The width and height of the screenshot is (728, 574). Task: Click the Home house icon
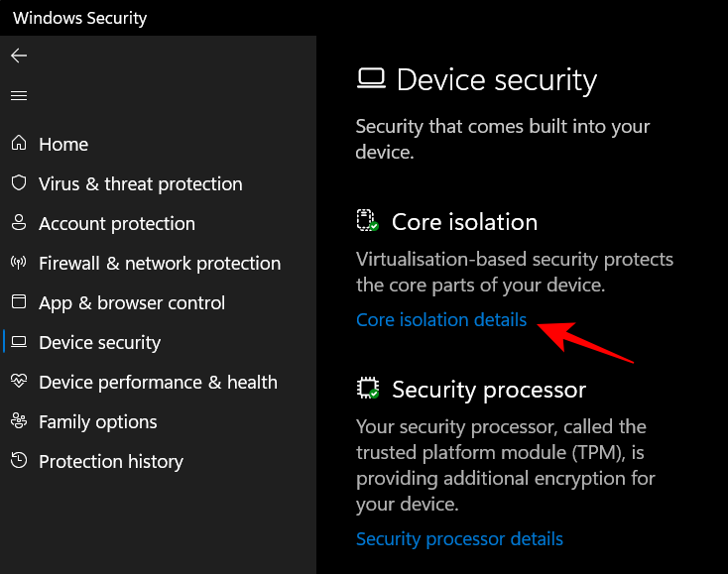coord(19,144)
